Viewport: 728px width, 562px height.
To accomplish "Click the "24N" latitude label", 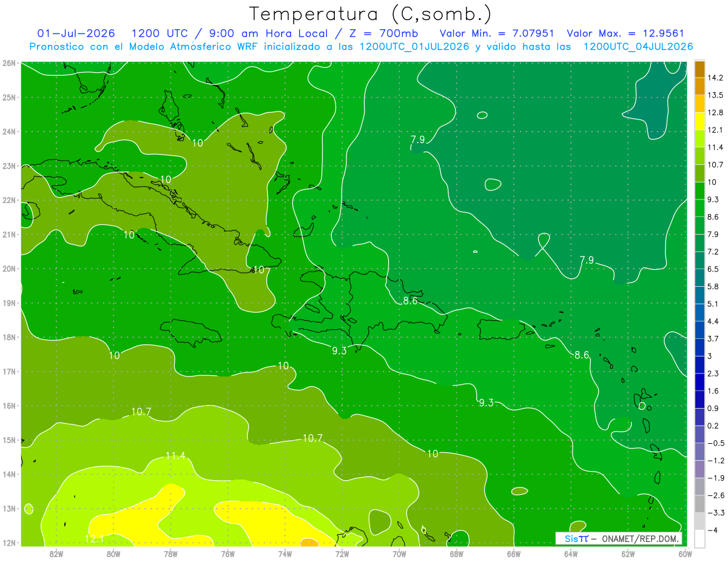I will 9,132.
